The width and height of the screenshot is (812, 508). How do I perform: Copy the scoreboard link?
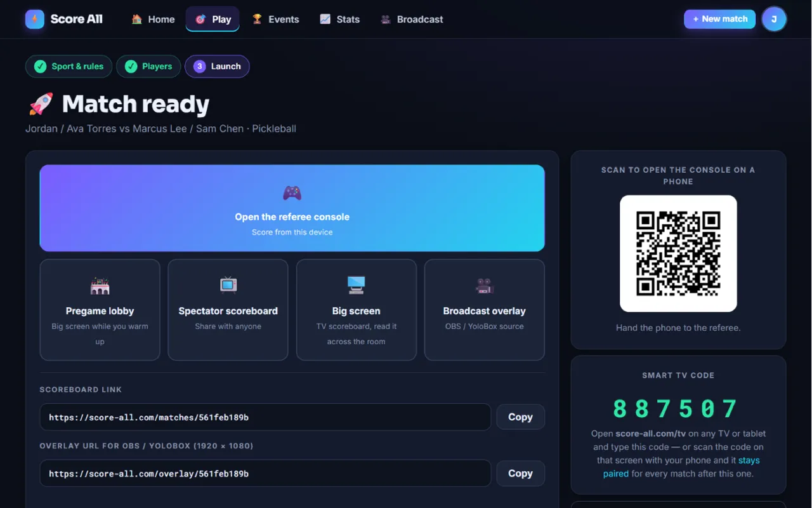pyautogui.click(x=520, y=417)
